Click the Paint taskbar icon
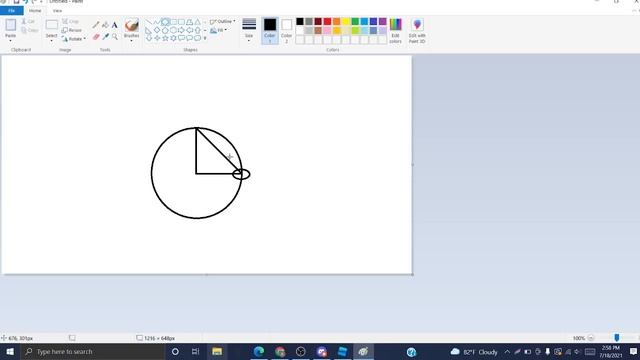Image resolution: width=640 pixels, height=360 pixels. coord(363,351)
